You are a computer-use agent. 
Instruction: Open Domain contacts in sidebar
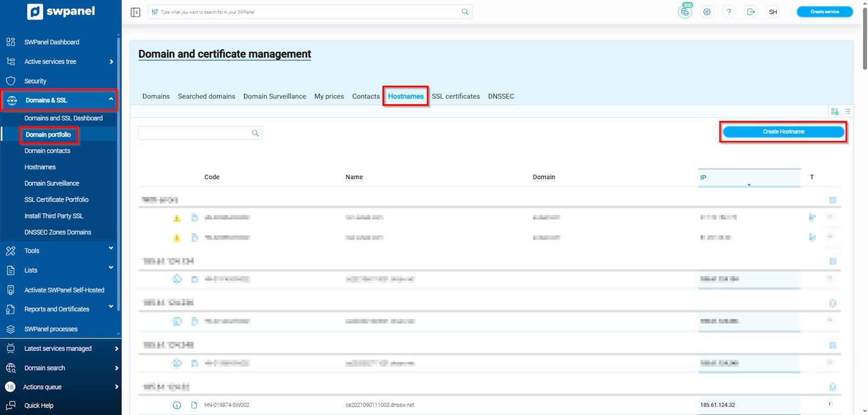coord(47,151)
